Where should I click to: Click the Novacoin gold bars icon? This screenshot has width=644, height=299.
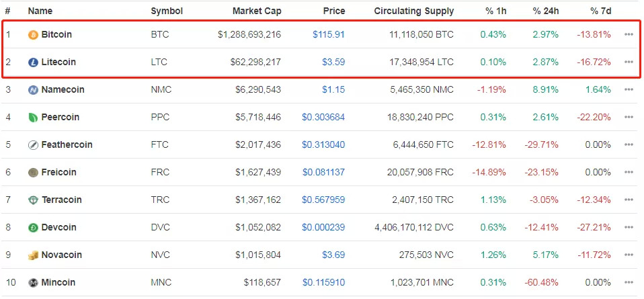coord(33,255)
